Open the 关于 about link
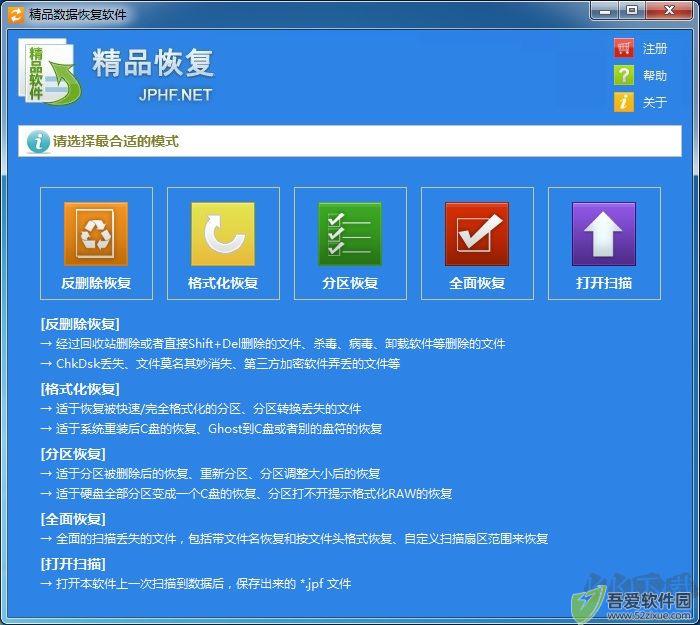 pyautogui.click(x=655, y=102)
